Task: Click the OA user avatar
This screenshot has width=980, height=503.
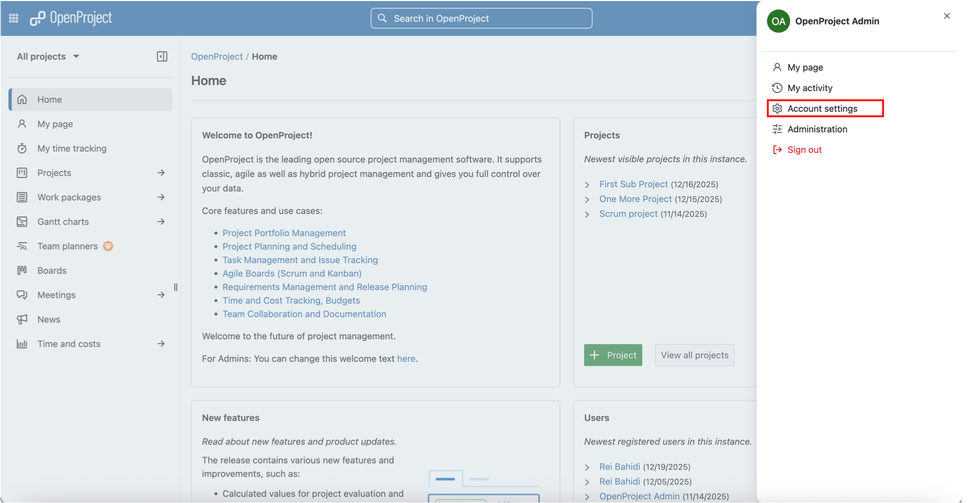Action: pos(778,21)
